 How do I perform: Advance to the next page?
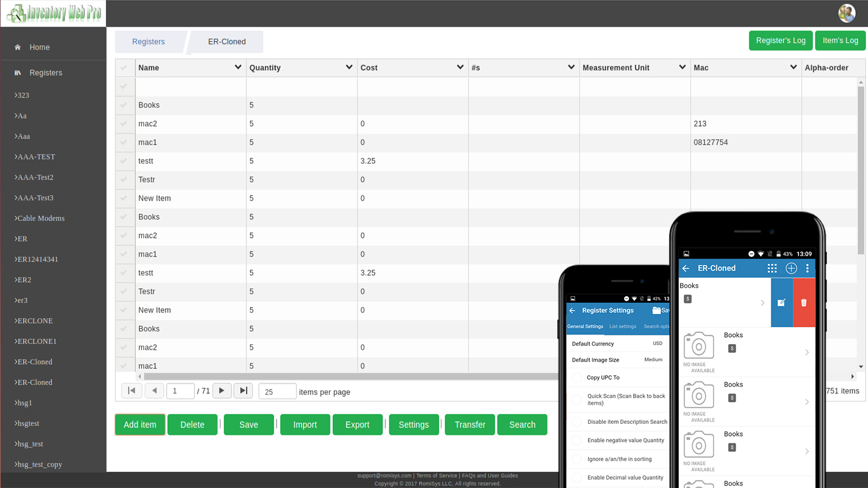tap(222, 391)
